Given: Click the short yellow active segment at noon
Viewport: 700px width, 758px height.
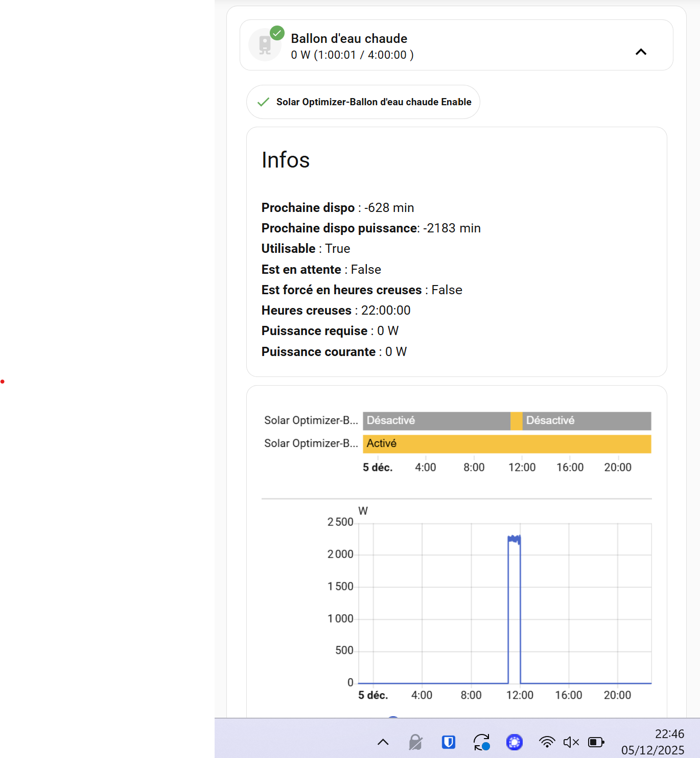Looking at the screenshot, I should coord(516,421).
